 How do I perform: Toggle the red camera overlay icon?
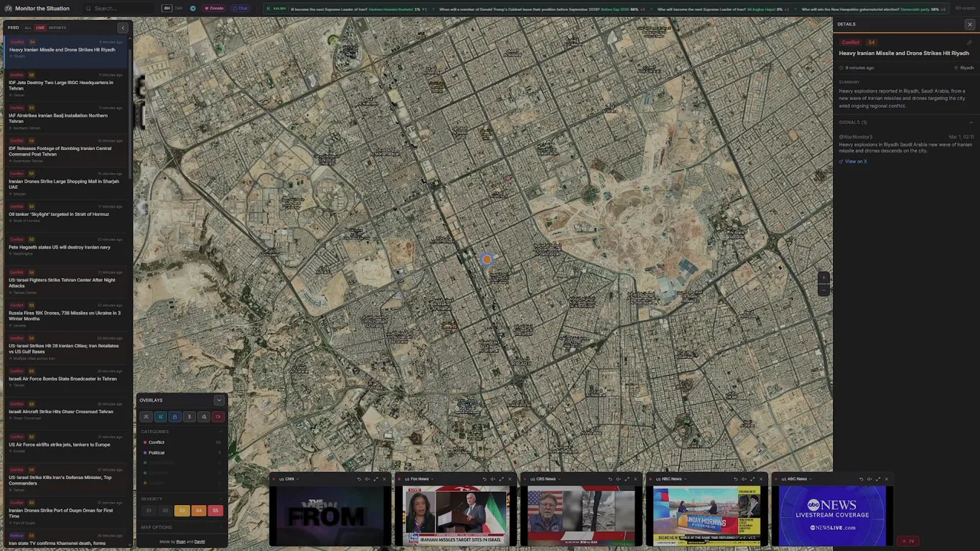tap(217, 416)
